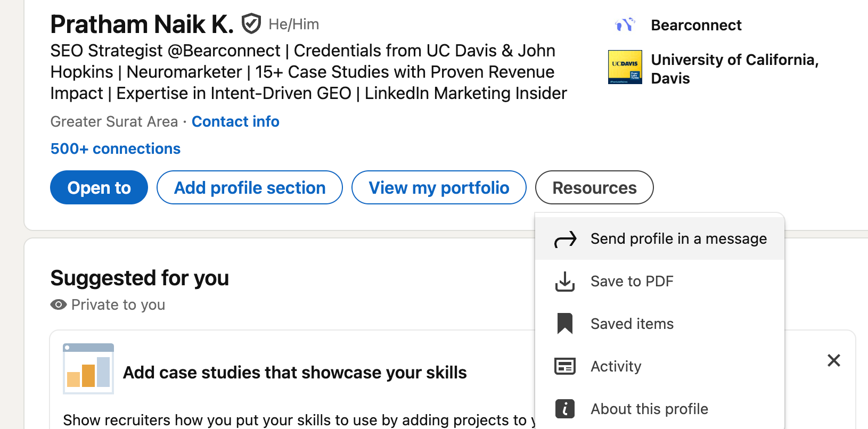The width and height of the screenshot is (868, 429).
Task: Click the forward arrow send-profile icon
Action: point(565,239)
